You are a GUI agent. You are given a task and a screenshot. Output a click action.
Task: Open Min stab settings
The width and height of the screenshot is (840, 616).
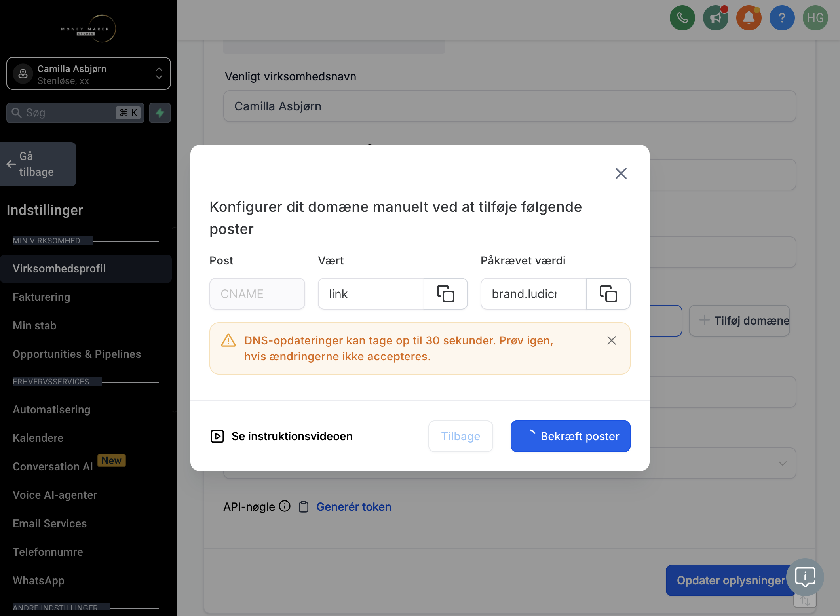[x=34, y=326]
